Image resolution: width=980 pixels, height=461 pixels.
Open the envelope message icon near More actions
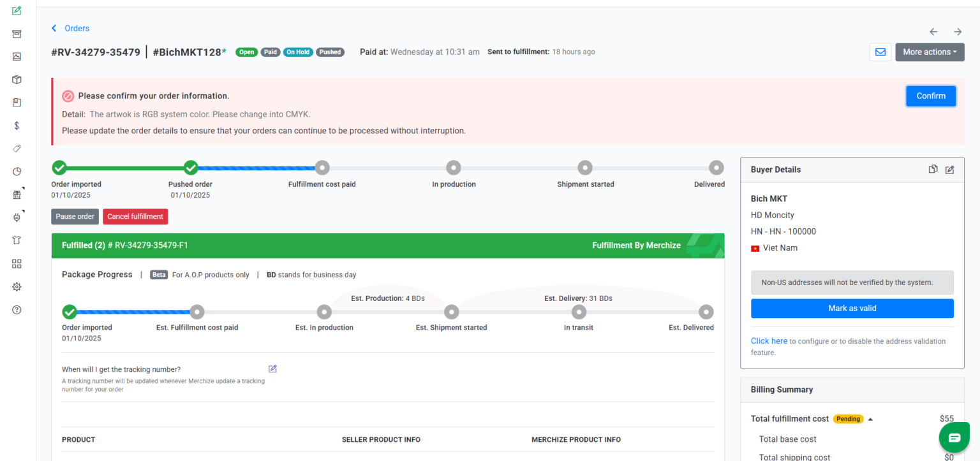tap(880, 52)
